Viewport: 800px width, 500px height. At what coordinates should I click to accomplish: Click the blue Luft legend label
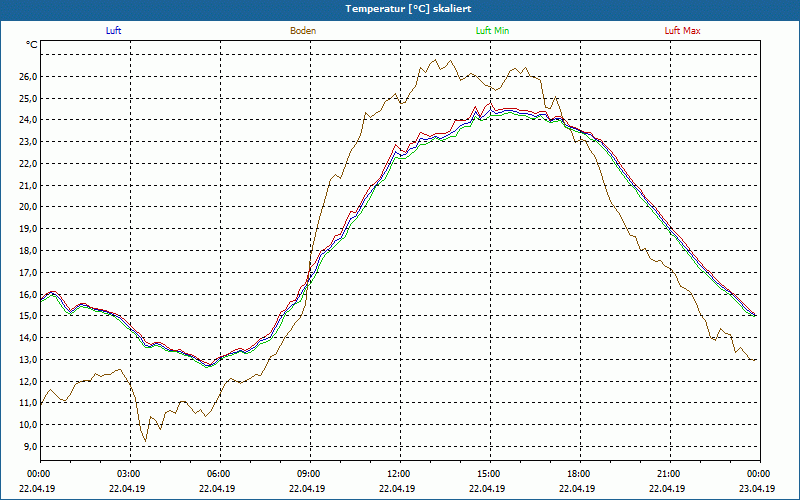[113, 31]
